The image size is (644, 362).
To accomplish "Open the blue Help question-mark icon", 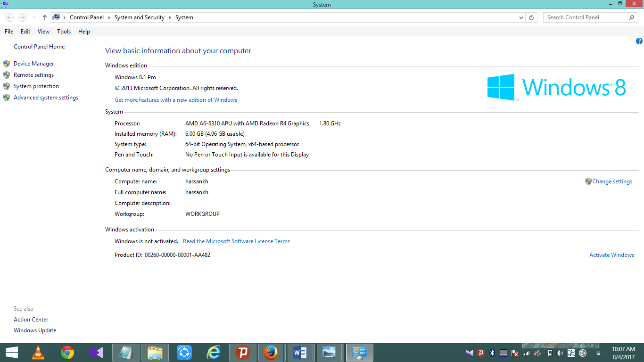I will pos(639,41).
